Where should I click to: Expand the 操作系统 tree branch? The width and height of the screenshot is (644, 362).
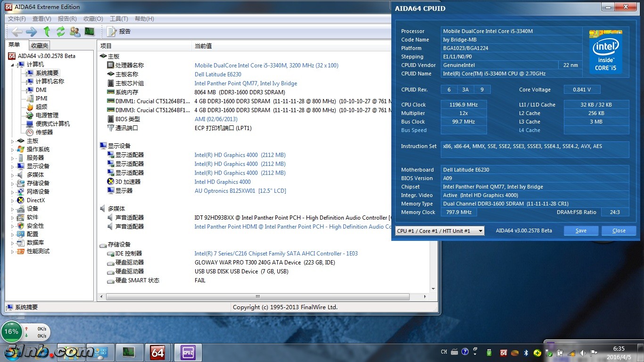tap(13, 149)
